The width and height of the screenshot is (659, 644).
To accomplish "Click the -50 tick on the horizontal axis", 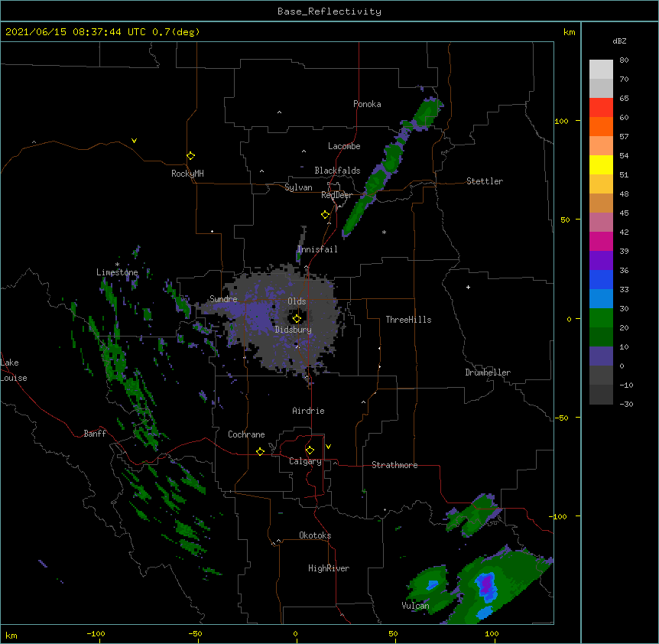I will tap(195, 634).
